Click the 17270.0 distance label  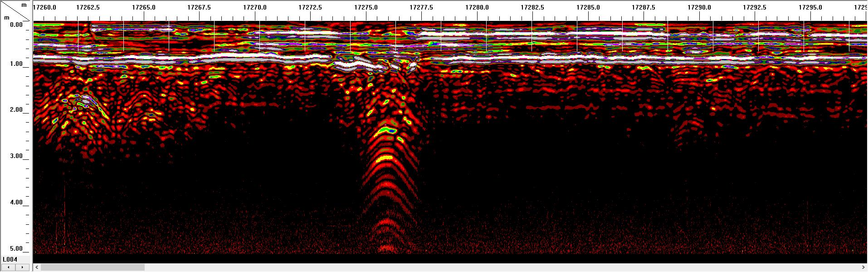(x=255, y=7)
